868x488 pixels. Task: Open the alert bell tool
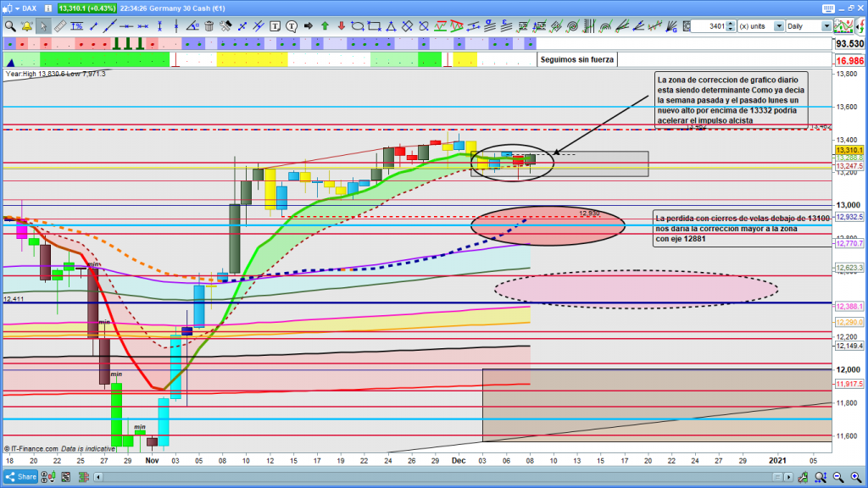coord(26,26)
